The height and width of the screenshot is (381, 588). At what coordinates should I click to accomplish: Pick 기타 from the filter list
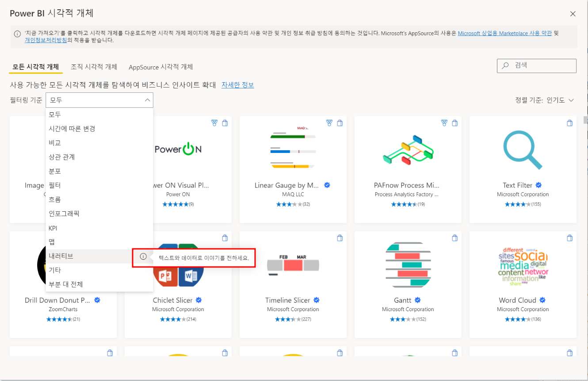click(99, 270)
